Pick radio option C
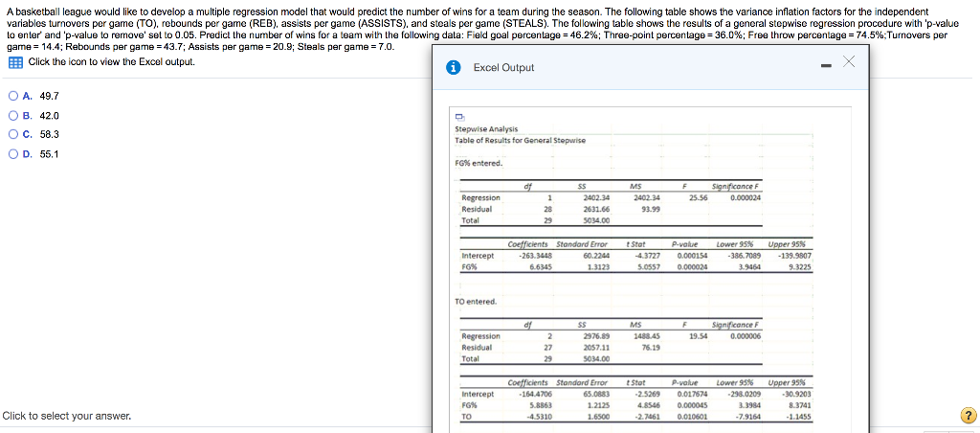This screenshot has height=433, width=980. pos(13,134)
